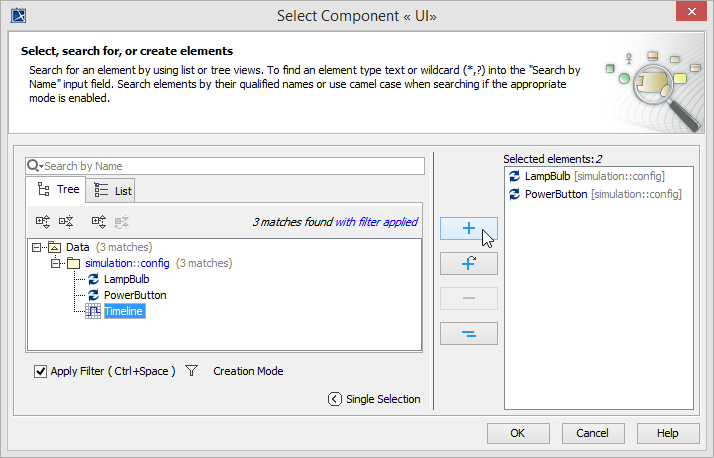Click the Cancel button

point(592,433)
